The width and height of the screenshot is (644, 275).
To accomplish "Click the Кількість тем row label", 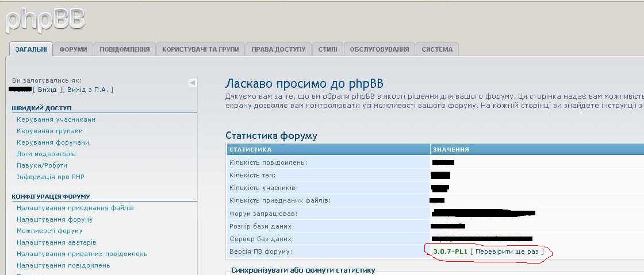I will tap(252, 176).
